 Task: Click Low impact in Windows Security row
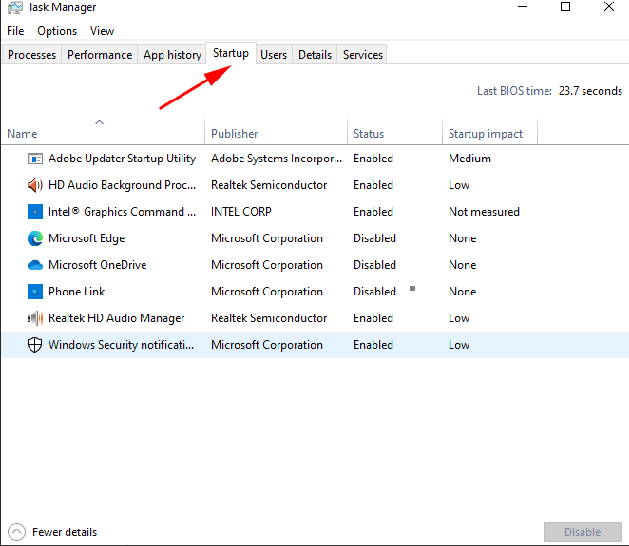click(x=459, y=345)
